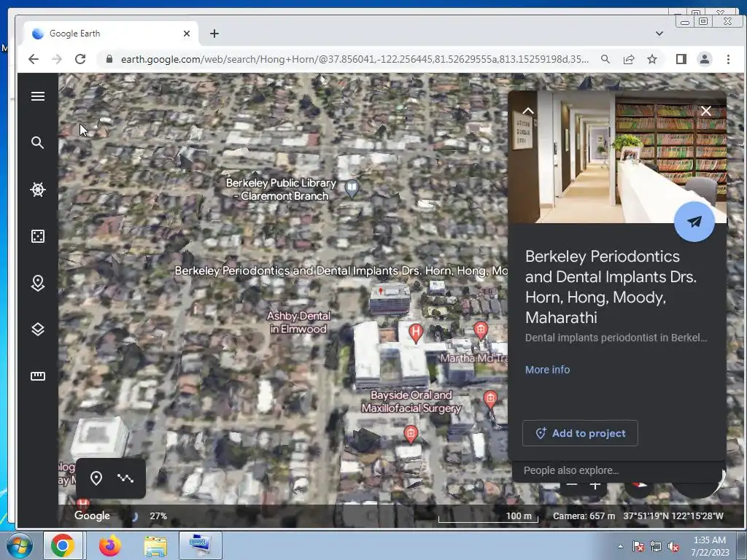Click the Ashby Dental in Elmwood label
Screen dimensions: 747x560
click(298, 322)
